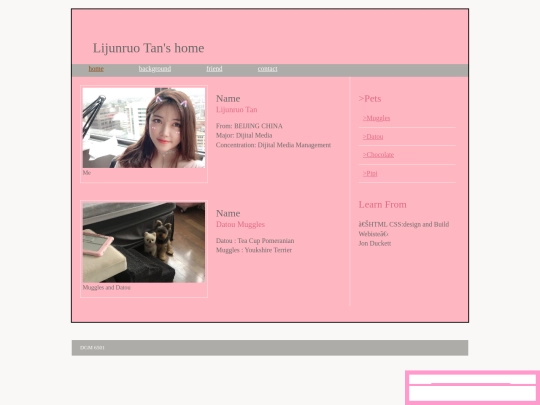Click the Me caption under the selfie

click(87, 173)
